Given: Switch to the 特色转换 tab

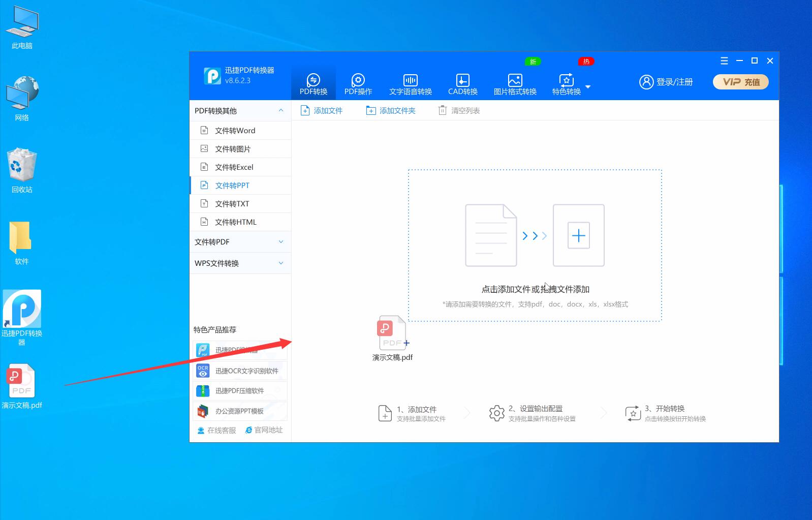Looking at the screenshot, I should coord(567,84).
